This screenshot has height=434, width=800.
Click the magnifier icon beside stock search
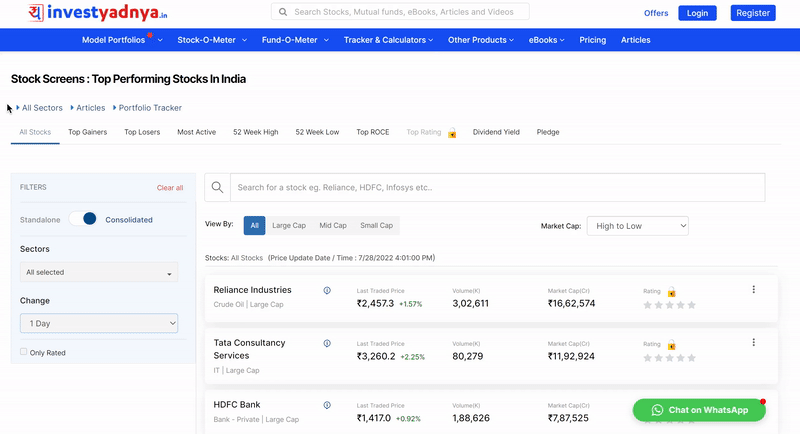click(217, 187)
